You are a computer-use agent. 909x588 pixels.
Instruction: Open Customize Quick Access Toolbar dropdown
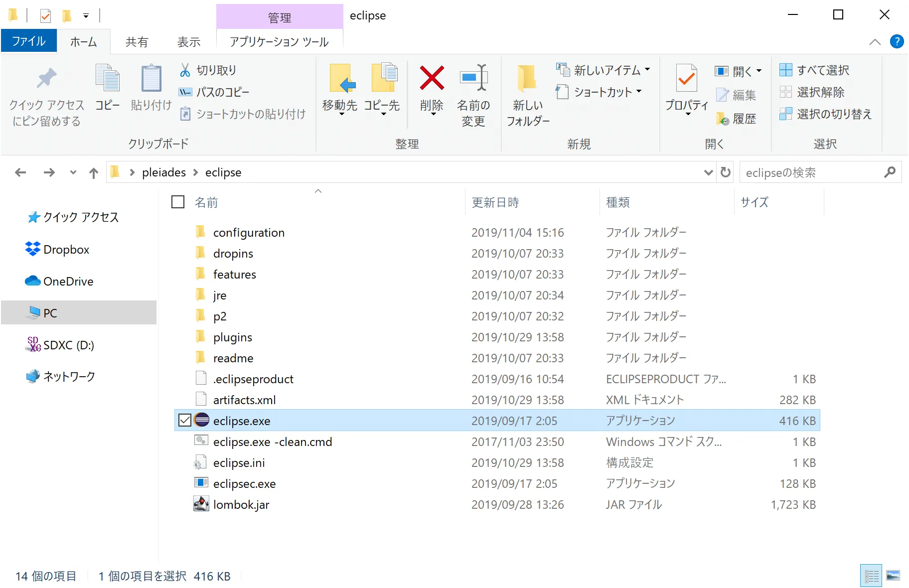86,16
